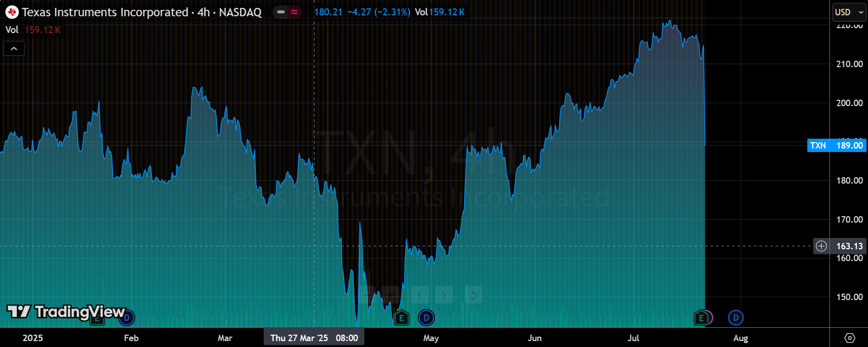Click the Vol value 159.12 K in legend
The image size is (868, 347).
42,30
